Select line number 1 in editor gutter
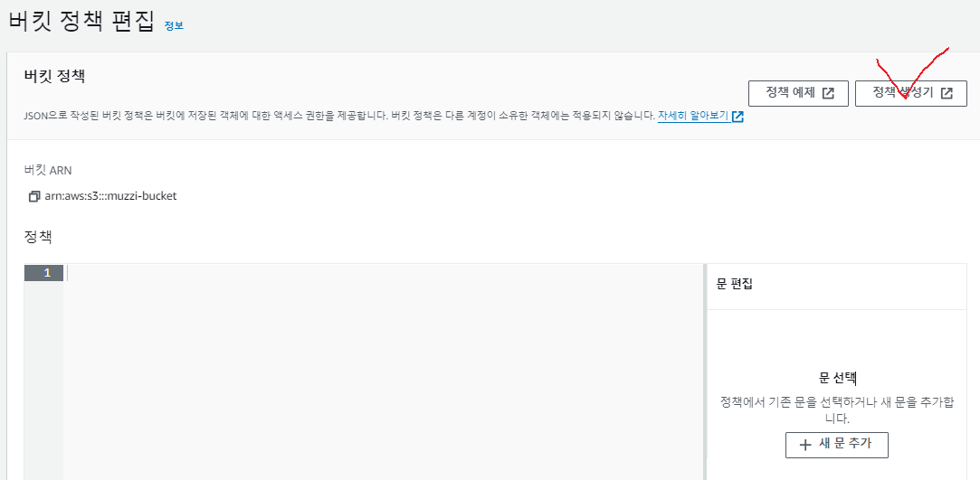Screen dimensions: 980x480 click(43, 273)
